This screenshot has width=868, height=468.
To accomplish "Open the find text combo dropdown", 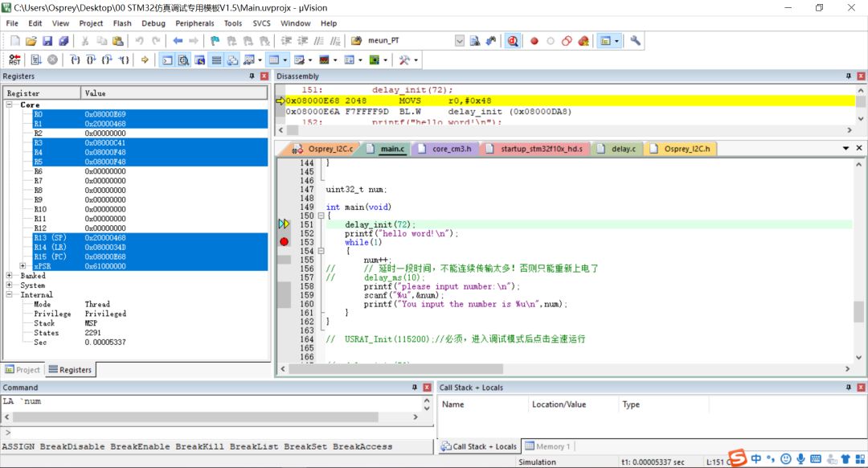I will (460, 40).
